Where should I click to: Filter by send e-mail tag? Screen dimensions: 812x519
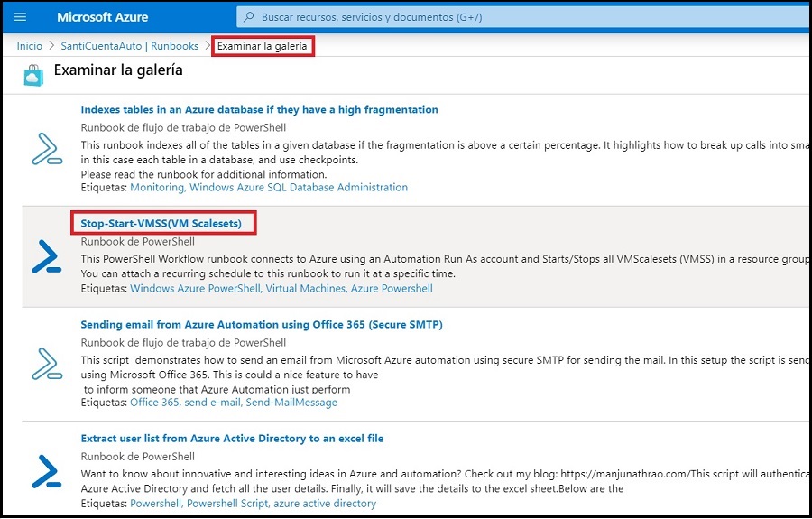[x=213, y=402]
